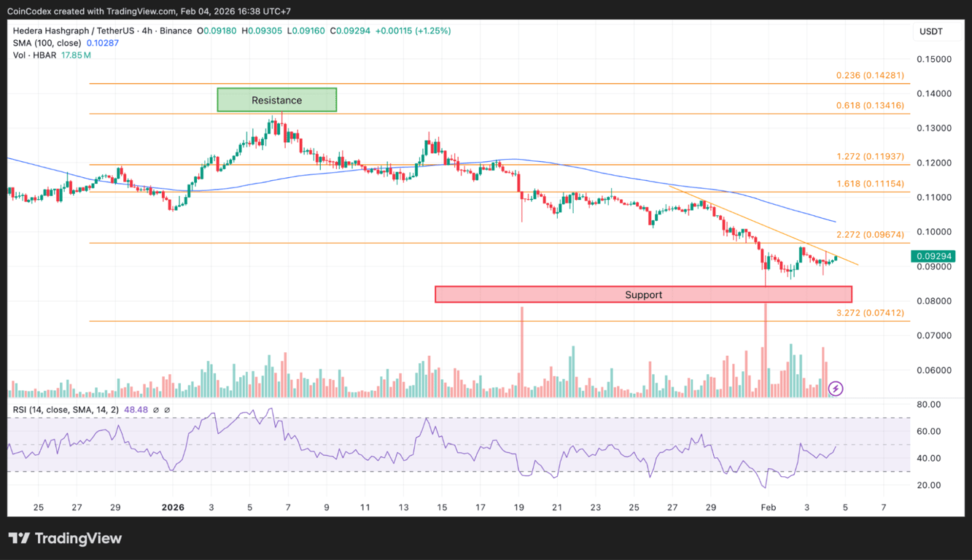Click the TradingView logo in the bottom corner
Image resolution: width=972 pixels, height=560 pixels.
(x=65, y=539)
